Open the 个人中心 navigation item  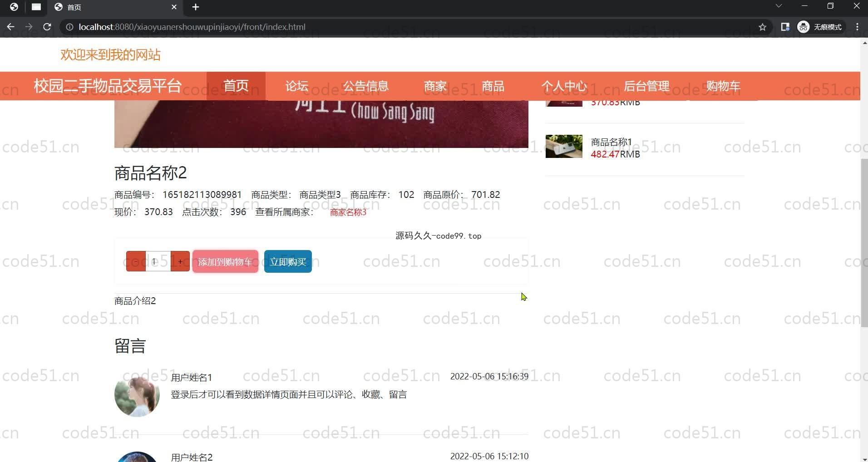(x=564, y=86)
